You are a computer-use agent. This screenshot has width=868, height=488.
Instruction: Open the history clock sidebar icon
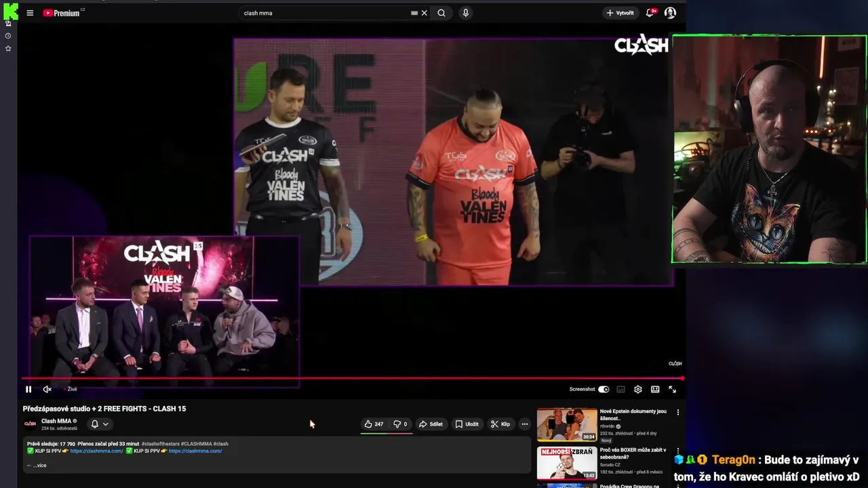[x=8, y=36]
